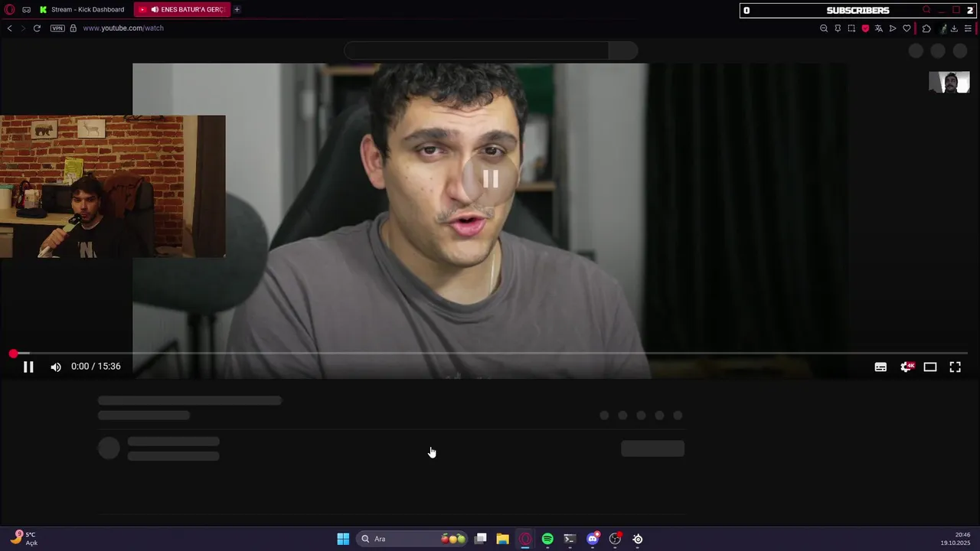
Task: Open browser downloads icon
Action: coord(954,28)
